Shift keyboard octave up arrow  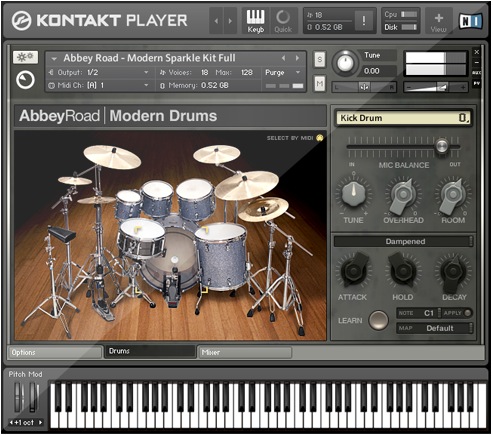[x=41, y=423]
